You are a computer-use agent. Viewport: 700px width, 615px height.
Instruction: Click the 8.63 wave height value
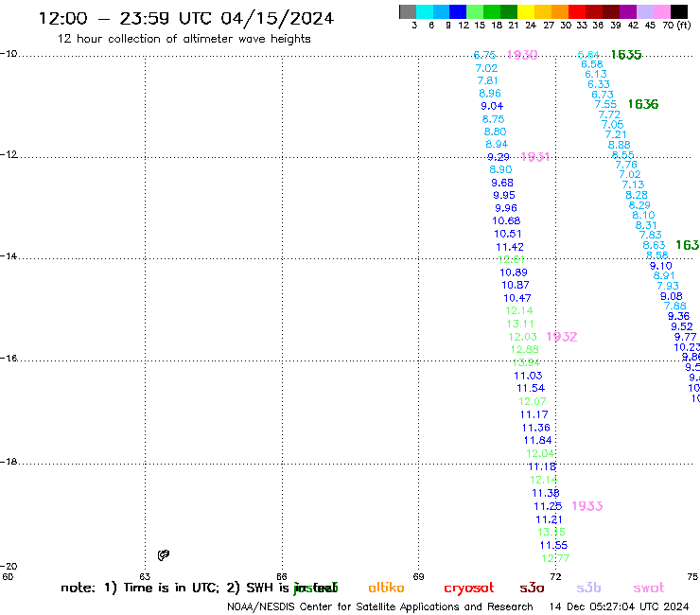(x=654, y=245)
